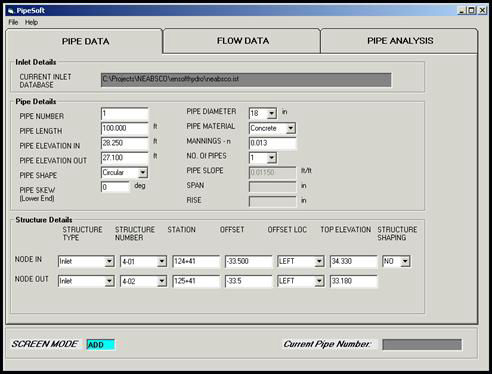Click the PipeSoft title bar icon

[10, 11]
